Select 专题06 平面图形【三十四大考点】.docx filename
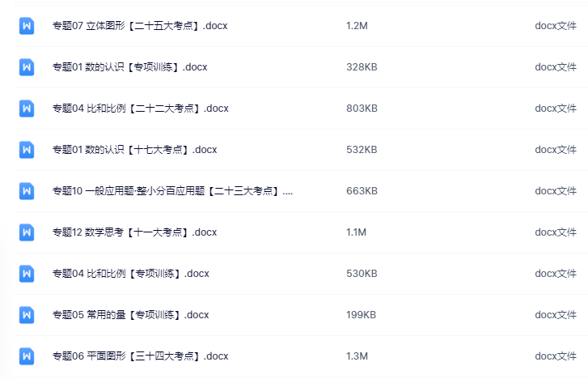The height and width of the screenshot is (379, 588). pyautogui.click(x=140, y=356)
